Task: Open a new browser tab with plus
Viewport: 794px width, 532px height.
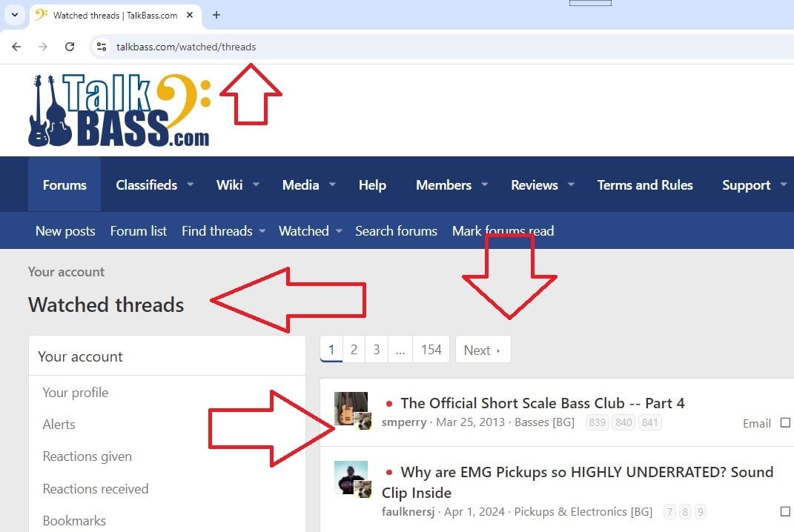Action: tap(216, 15)
